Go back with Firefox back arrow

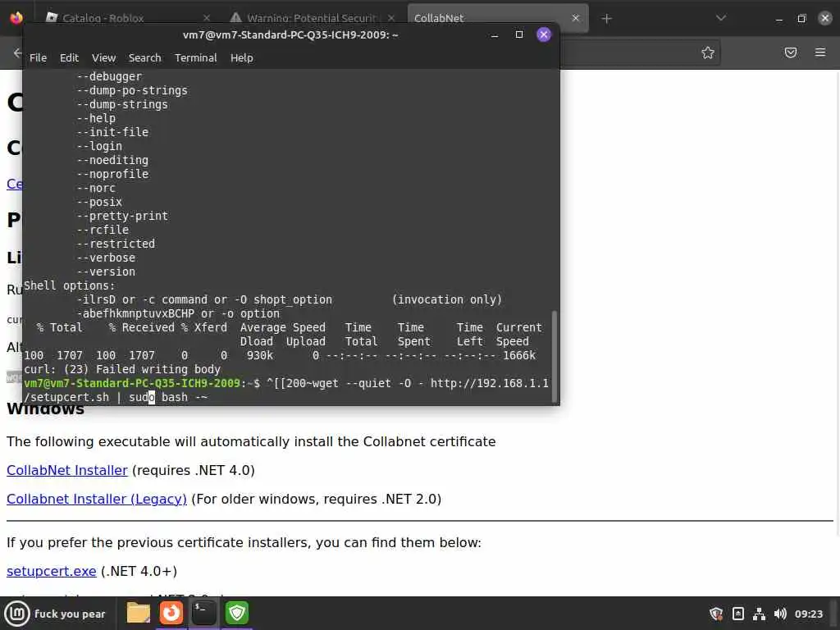click(x=16, y=52)
